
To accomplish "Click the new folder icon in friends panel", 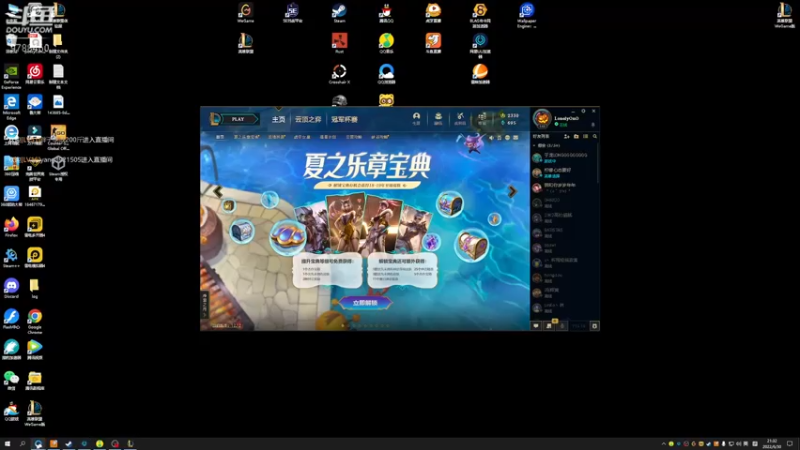I will pyautogui.click(x=576, y=137).
